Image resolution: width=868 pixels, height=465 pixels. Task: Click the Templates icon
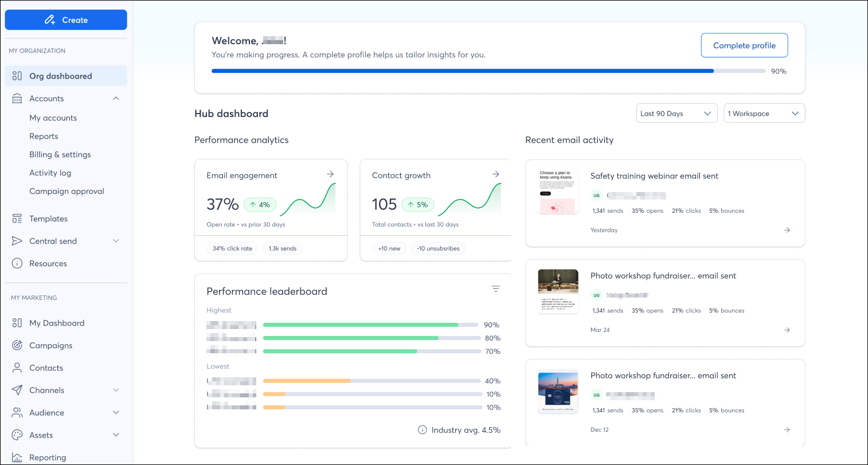(17, 219)
